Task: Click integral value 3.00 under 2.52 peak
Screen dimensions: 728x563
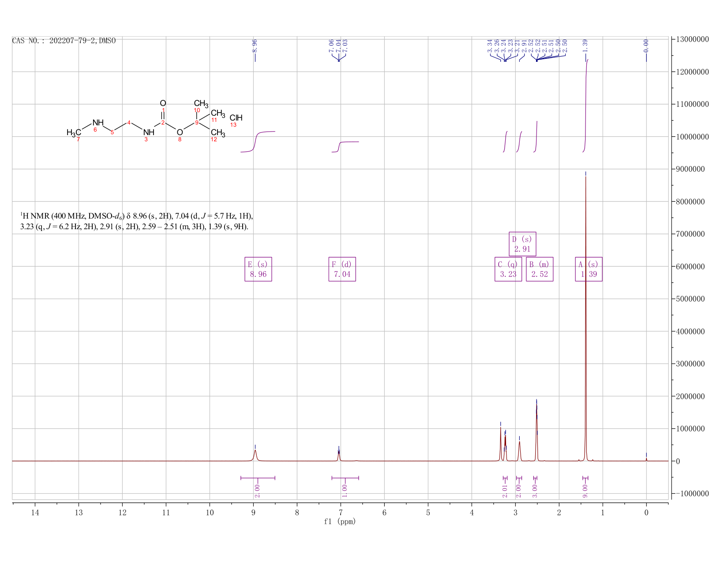Action: 535,491
